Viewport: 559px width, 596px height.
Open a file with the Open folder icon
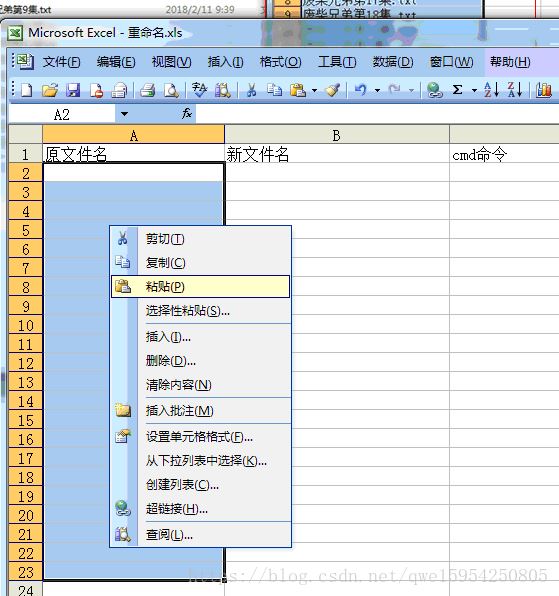click(50, 90)
